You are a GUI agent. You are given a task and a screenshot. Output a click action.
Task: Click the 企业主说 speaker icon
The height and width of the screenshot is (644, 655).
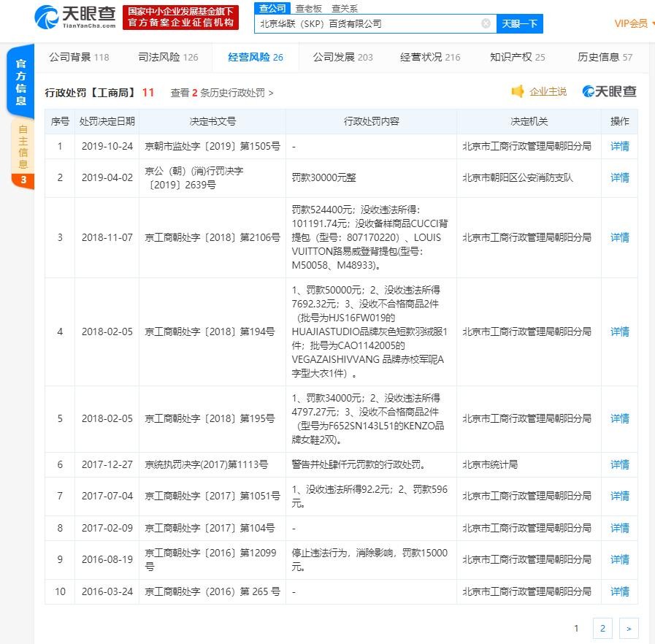pyautogui.click(x=518, y=91)
